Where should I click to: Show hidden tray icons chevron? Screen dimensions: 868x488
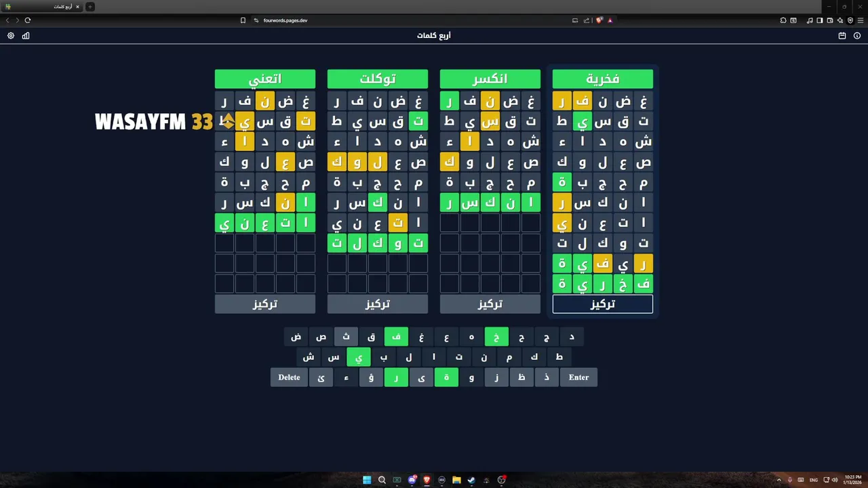pyautogui.click(x=779, y=480)
